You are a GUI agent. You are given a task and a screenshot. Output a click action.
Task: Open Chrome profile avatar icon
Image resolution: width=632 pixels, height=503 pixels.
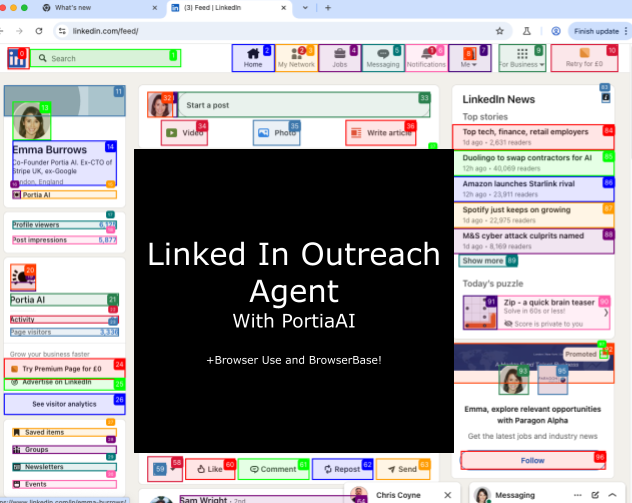coord(556,31)
